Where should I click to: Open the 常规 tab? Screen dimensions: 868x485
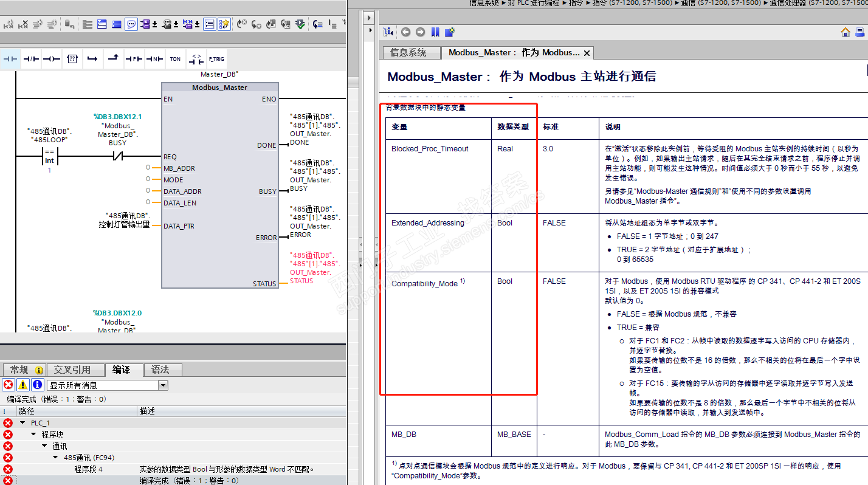tap(24, 370)
